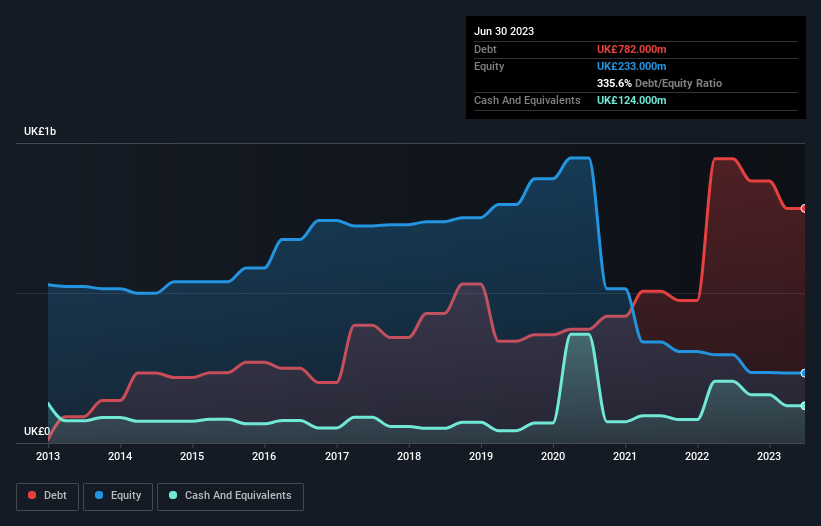The image size is (821, 526).
Task: Click the UK£0 y-axis label
Action: point(37,431)
